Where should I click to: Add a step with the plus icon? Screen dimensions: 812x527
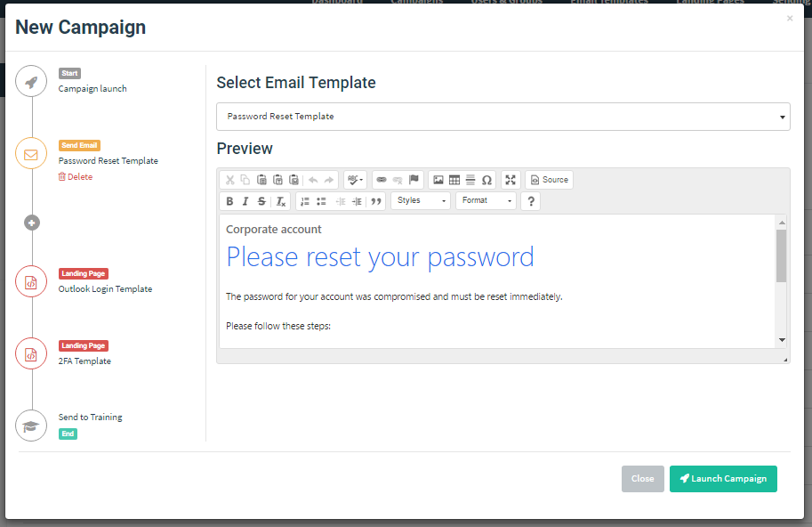tap(32, 223)
